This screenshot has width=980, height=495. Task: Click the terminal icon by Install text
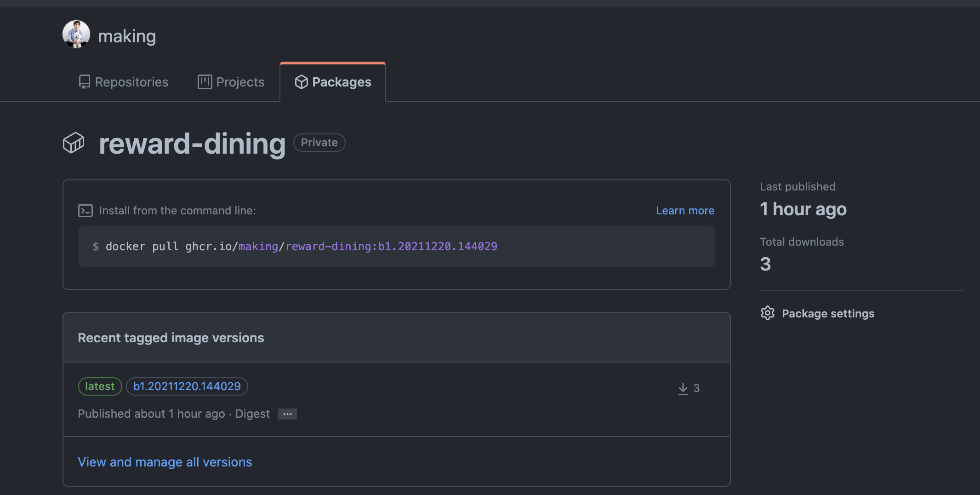(85, 211)
